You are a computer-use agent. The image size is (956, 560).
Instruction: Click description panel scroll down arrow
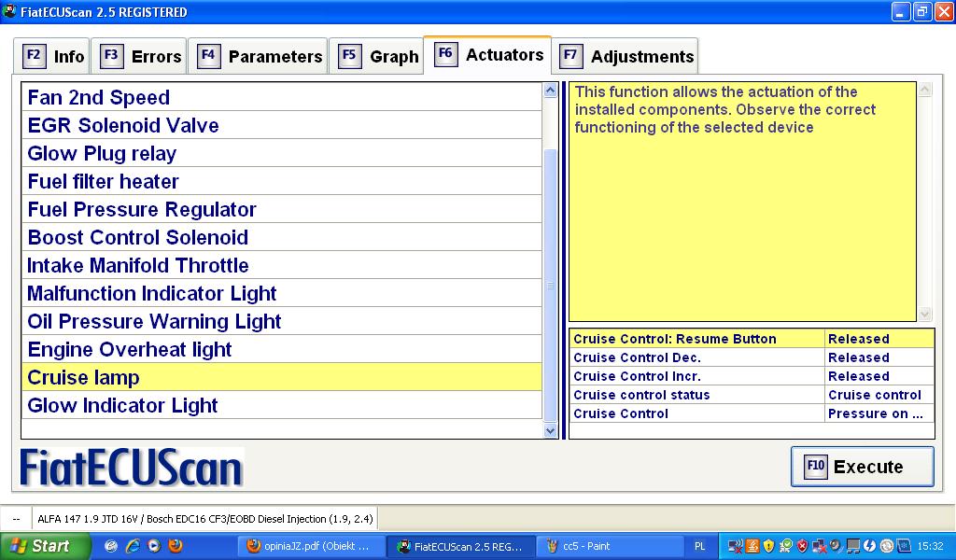click(x=925, y=314)
